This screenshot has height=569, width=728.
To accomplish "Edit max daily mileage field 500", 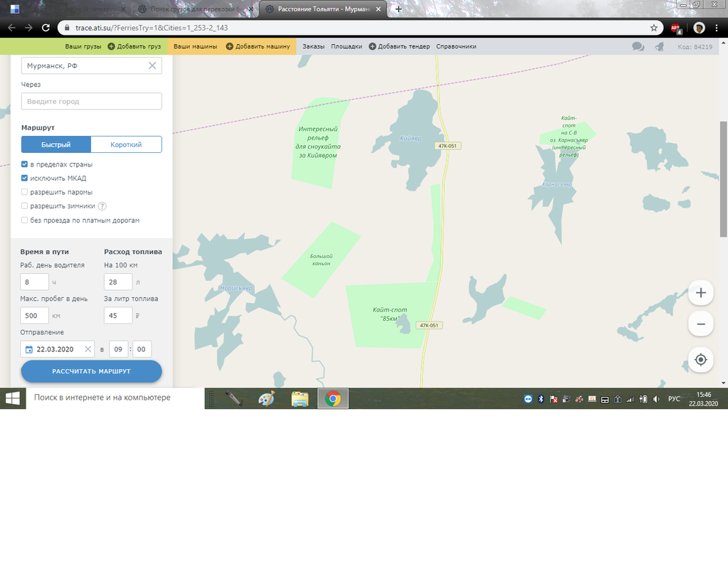I will point(34,316).
